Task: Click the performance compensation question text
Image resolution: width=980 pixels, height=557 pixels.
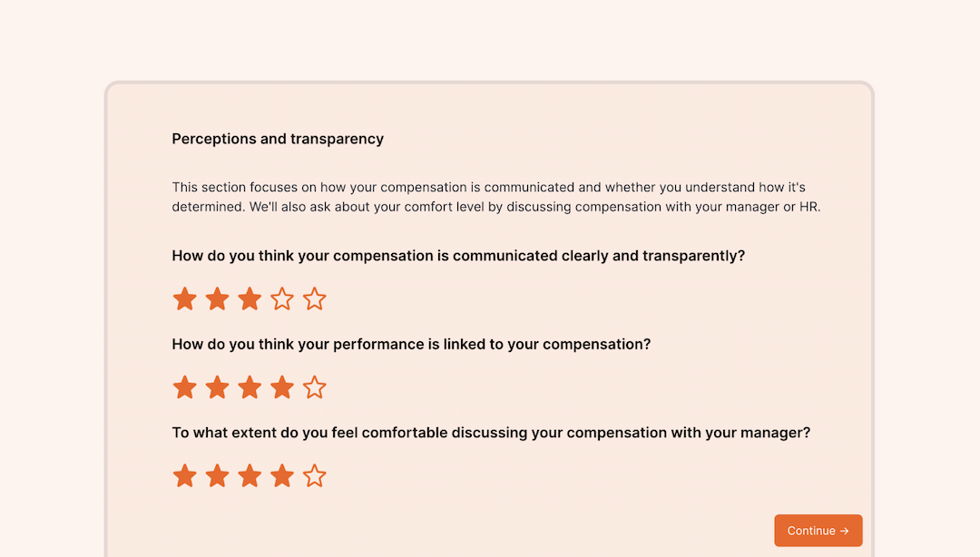Action: point(411,344)
